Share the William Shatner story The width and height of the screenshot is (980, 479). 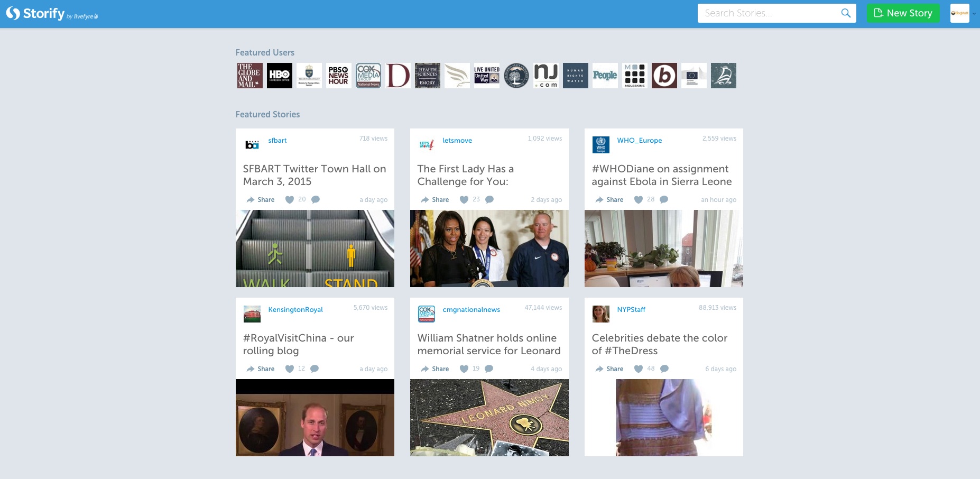click(x=435, y=369)
